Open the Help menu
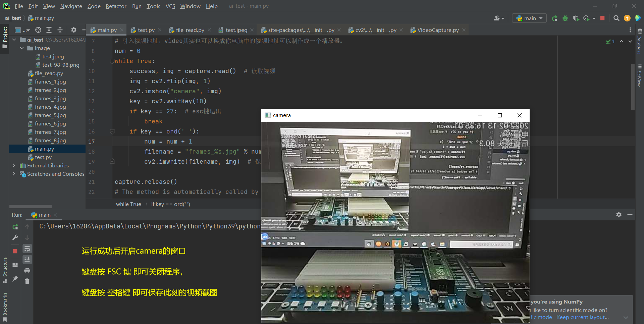 pos(212,6)
